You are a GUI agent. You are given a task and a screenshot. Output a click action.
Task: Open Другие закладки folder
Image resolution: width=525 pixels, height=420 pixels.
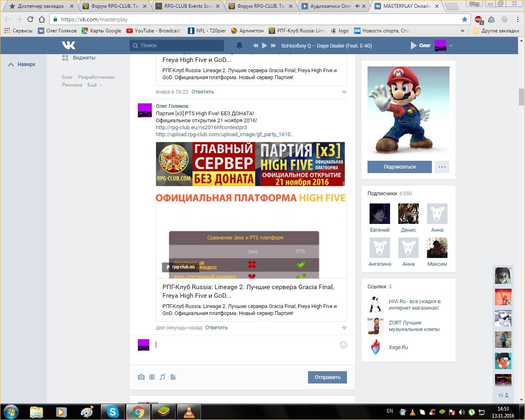[x=496, y=31]
